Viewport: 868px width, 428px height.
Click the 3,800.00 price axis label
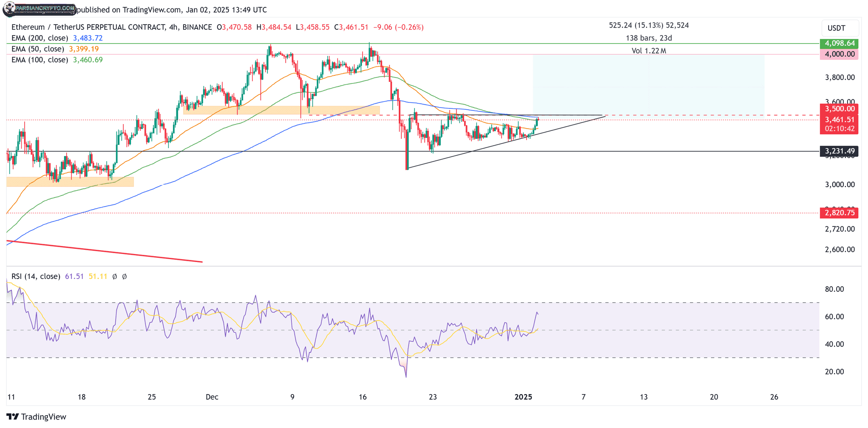pos(840,77)
